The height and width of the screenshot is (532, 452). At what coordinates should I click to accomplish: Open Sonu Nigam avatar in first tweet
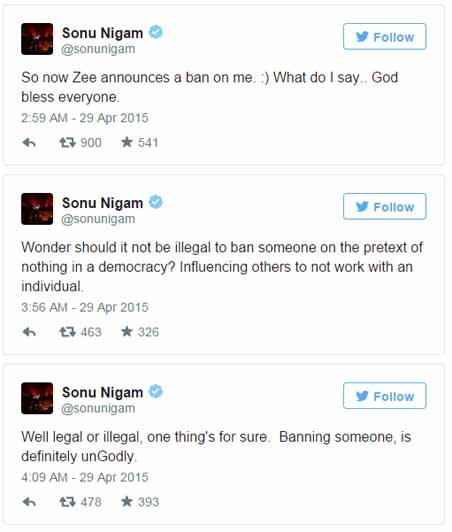tap(37, 39)
